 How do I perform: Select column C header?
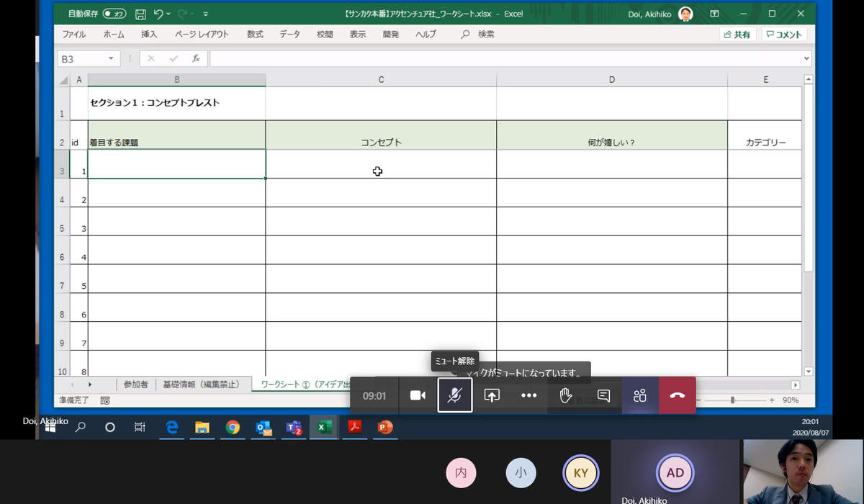click(x=381, y=80)
